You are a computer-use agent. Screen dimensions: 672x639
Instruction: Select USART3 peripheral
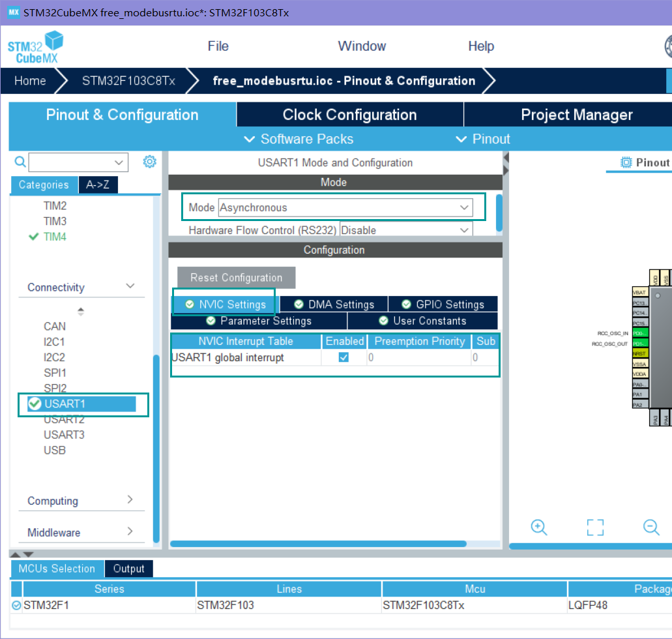pyautogui.click(x=65, y=435)
